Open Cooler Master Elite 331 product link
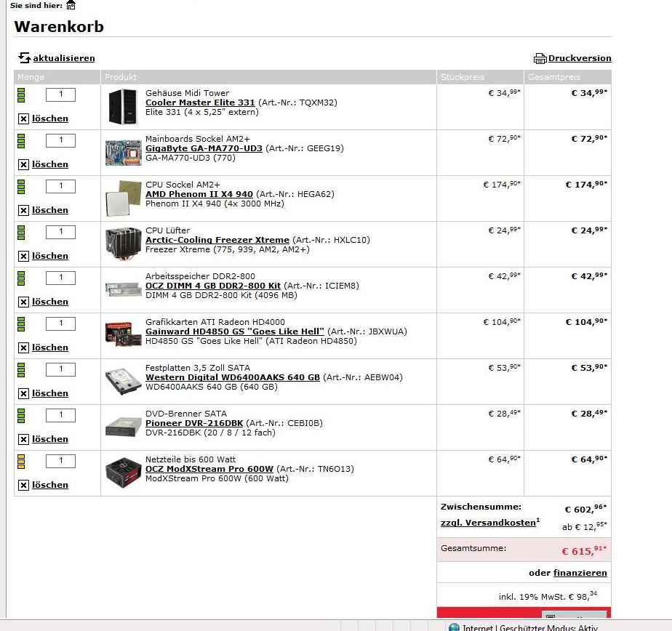 pos(200,103)
